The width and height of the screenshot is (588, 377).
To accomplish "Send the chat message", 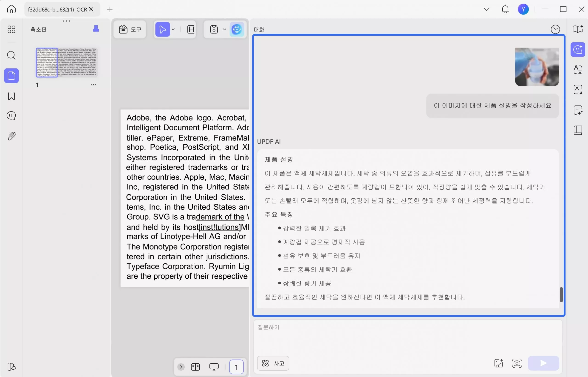I will pyautogui.click(x=543, y=363).
